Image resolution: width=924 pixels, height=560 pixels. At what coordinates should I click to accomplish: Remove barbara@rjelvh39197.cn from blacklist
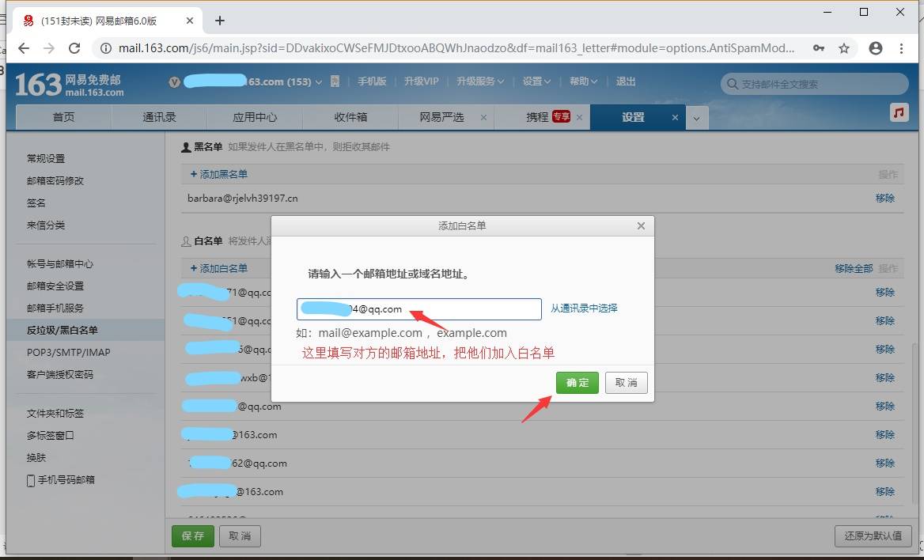[x=884, y=198]
